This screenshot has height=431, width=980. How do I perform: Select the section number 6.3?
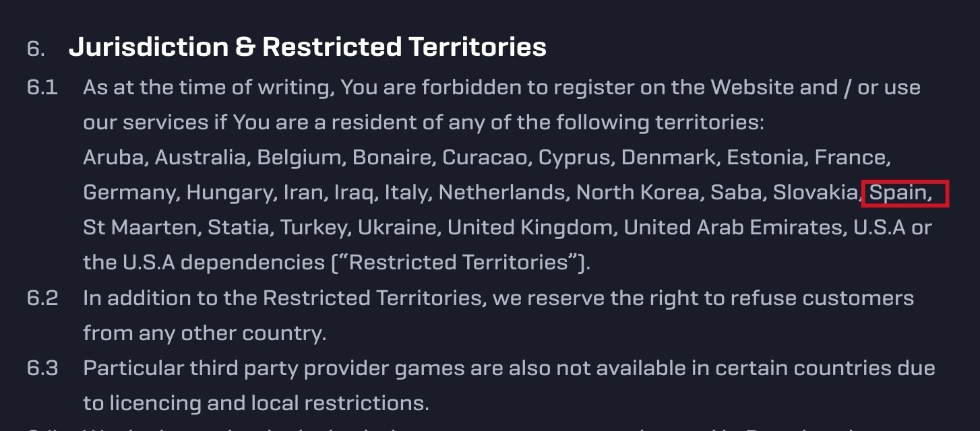[42, 368]
